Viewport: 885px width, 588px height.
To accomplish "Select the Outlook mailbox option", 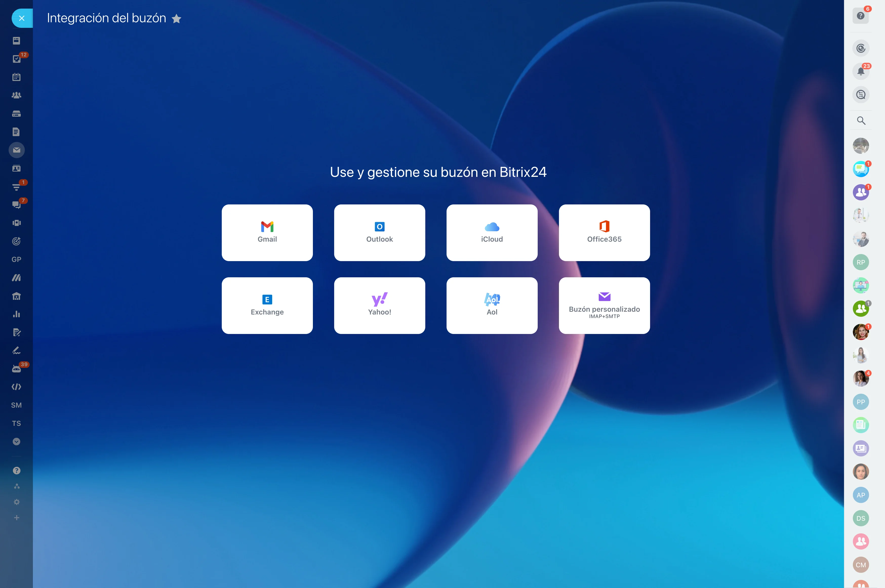I will click(379, 233).
